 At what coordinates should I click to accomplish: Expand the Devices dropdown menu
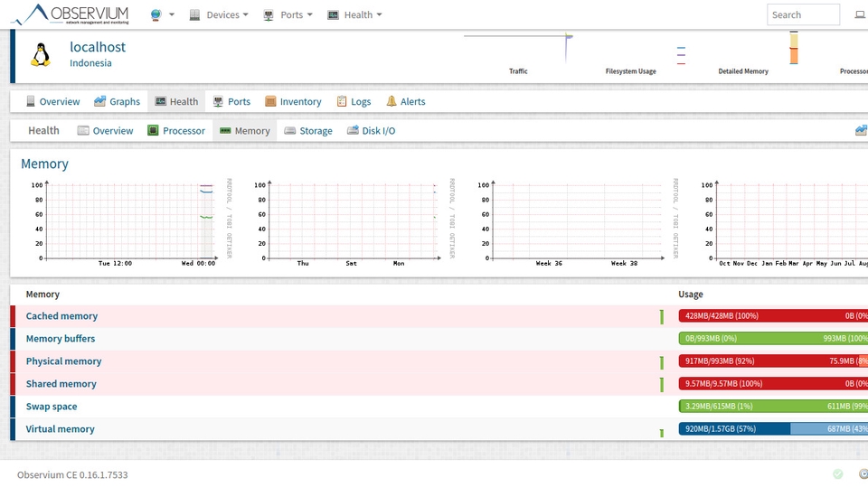(218, 14)
